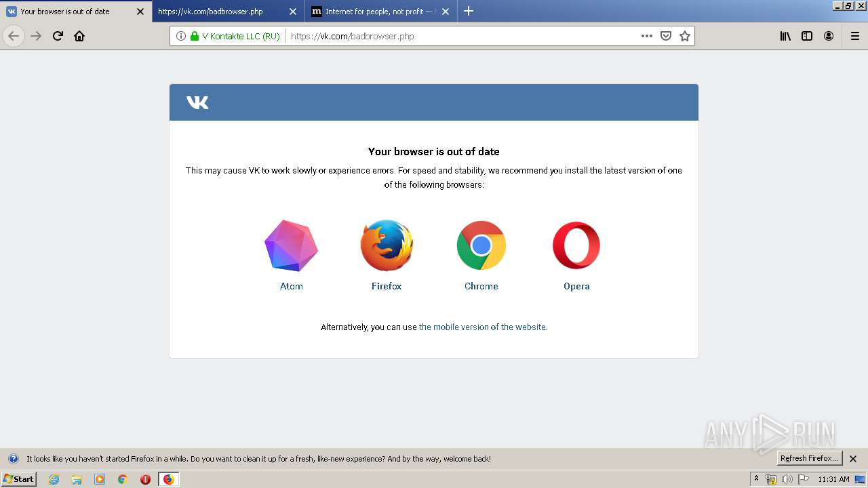868x488 pixels.
Task: Dismiss the Firefox notification bar
Action: pyautogui.click(x=853, y=459)
